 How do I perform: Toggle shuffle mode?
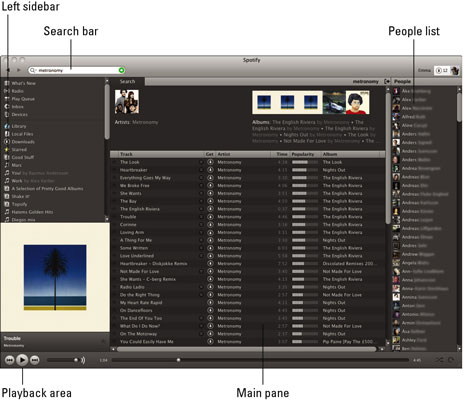coord(439,360)
